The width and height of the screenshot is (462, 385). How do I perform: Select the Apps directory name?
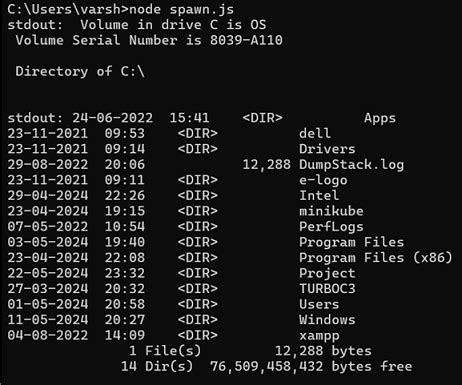pos(380,118)
